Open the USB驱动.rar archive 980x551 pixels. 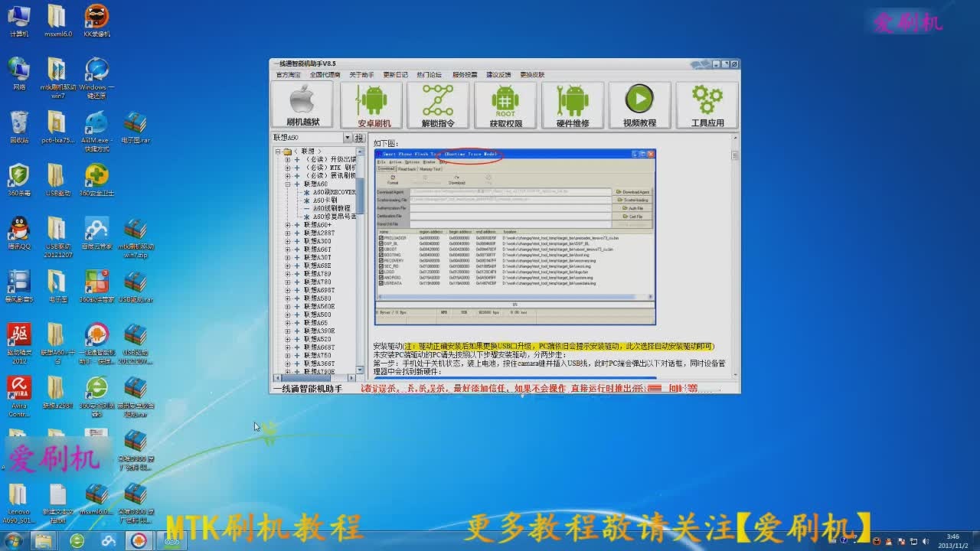[x=136, y=286]
